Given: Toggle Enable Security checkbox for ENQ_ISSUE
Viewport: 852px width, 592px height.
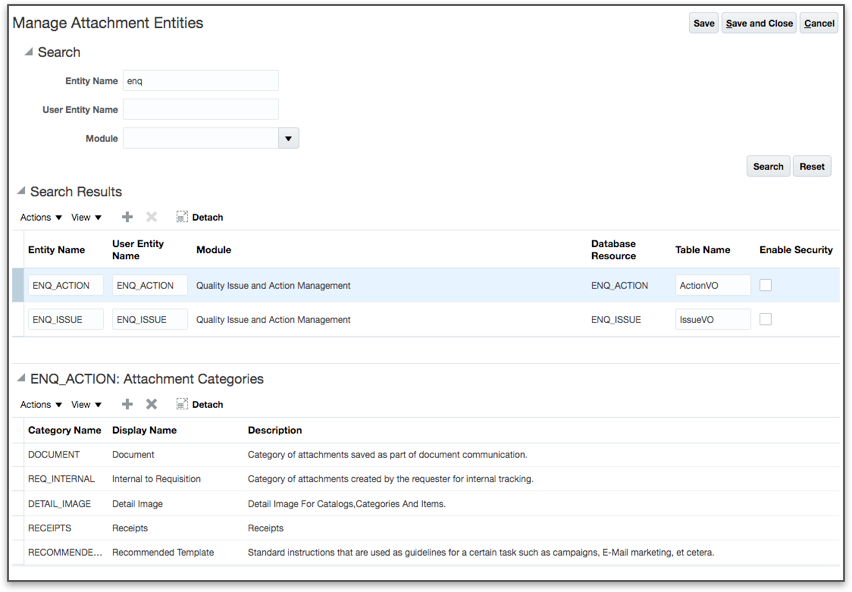Looking at the screenshot, I should [765, 319].
